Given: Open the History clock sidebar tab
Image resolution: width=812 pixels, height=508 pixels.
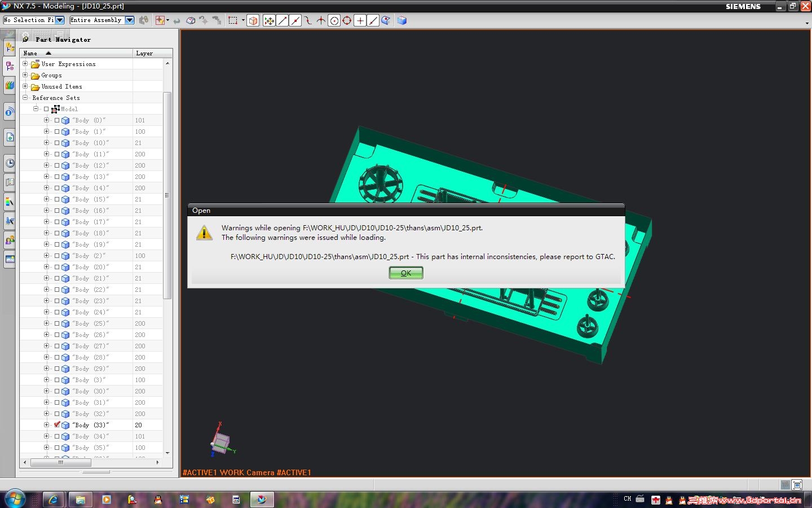Looking at the screenshot, I should [10, 163].
